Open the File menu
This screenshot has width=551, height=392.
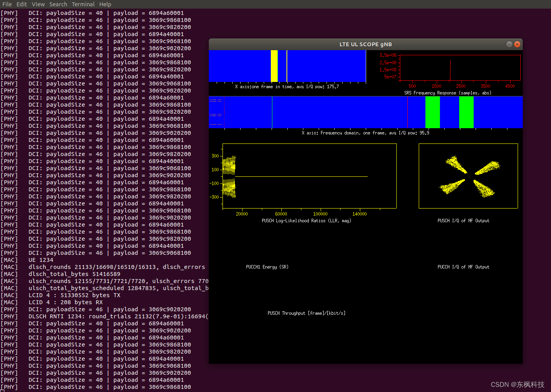[7, 4]
